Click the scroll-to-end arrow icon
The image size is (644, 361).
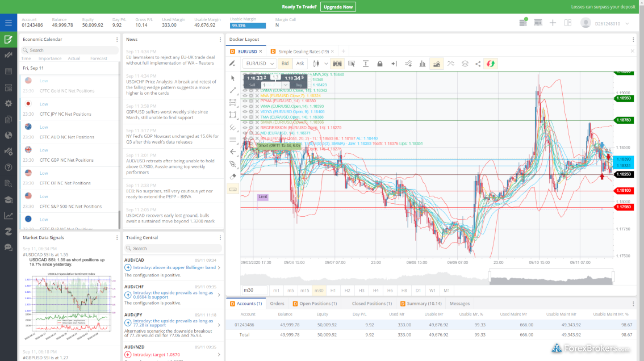click(394, 64)
